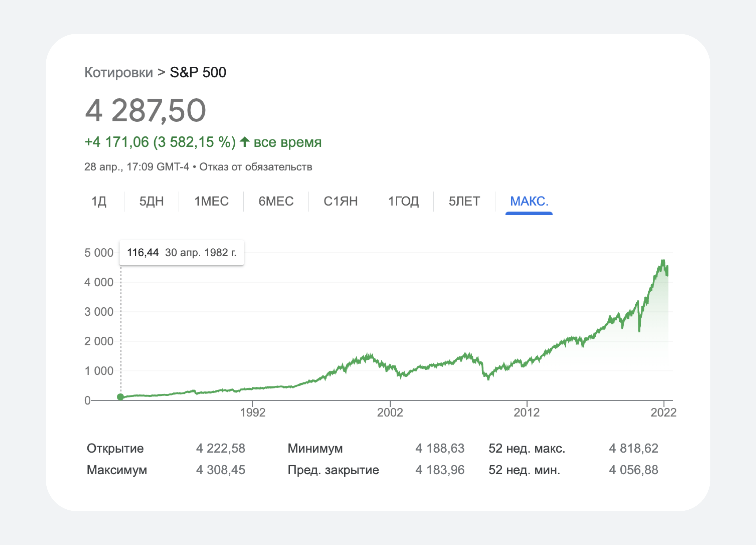Click the 1992 axis label
The width and height of the screenshot is (756, 545).
253,412
